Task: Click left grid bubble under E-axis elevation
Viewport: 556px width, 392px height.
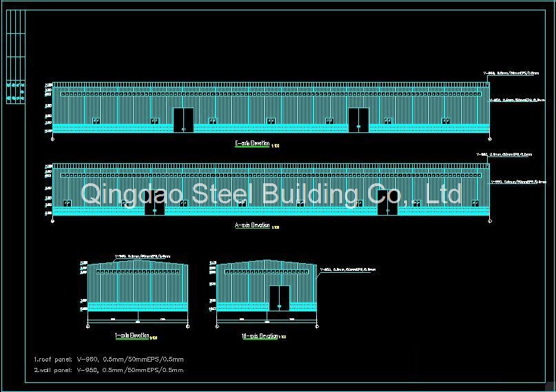Action: 52,139
